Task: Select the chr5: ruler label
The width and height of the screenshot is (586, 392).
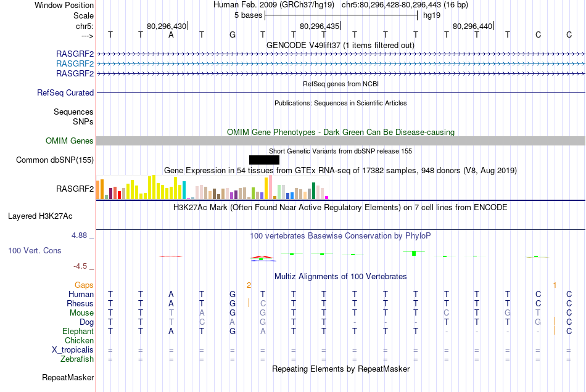Action: (85, 26)
